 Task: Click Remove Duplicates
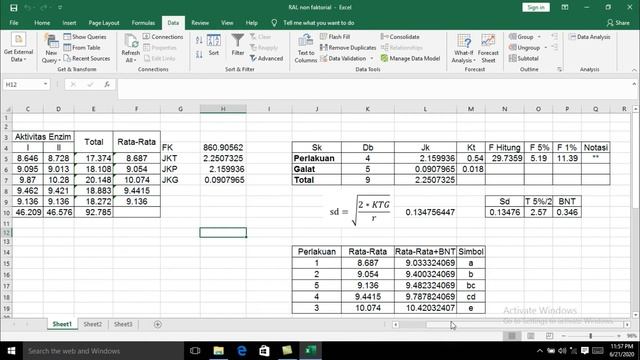(348, 48)
